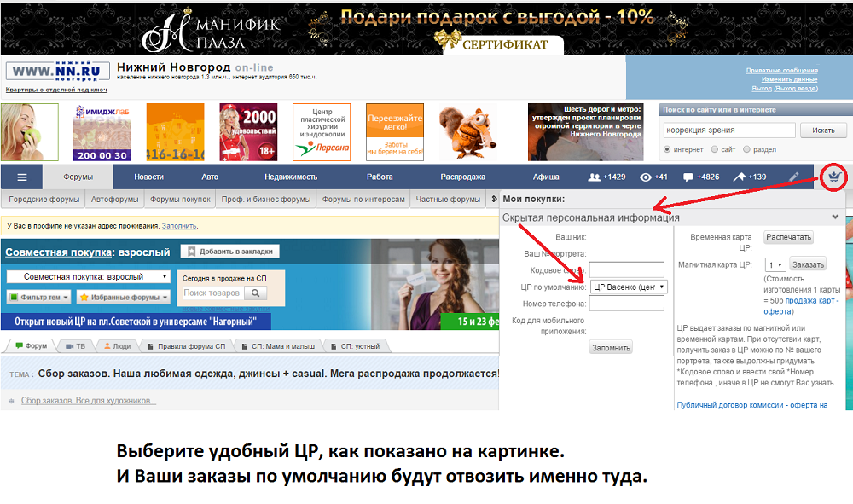The image size is (853, 504).
Task: Open the messages counter +4826
Action: click(x=700, y=177)
